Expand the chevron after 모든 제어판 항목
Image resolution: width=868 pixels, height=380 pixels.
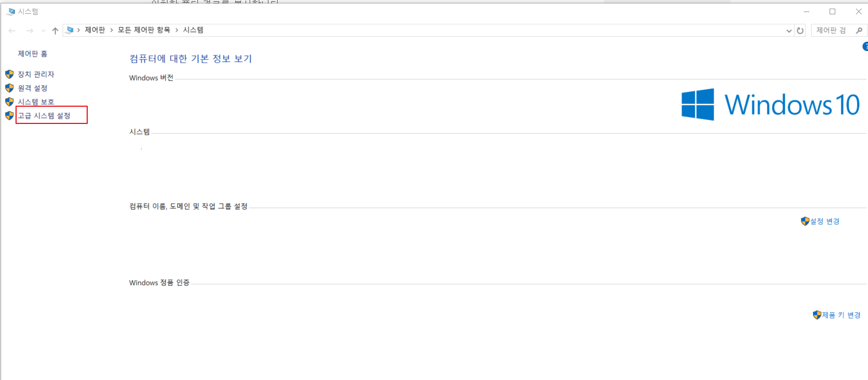click(x=177, y=30)
